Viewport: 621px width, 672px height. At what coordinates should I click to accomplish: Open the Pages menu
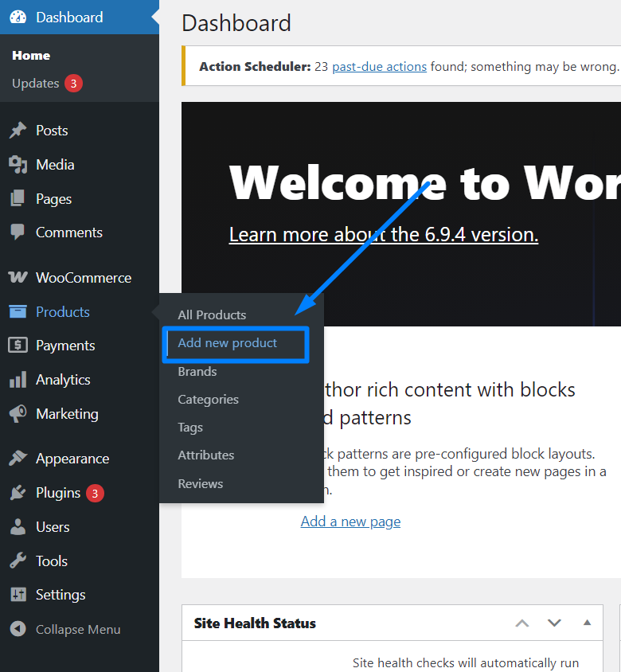pyautogui.click(x=53, y=199)
